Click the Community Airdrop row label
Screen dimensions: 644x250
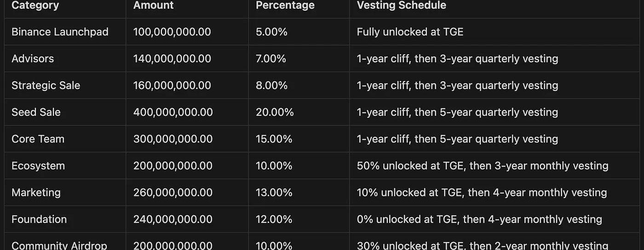click(59, 245)
